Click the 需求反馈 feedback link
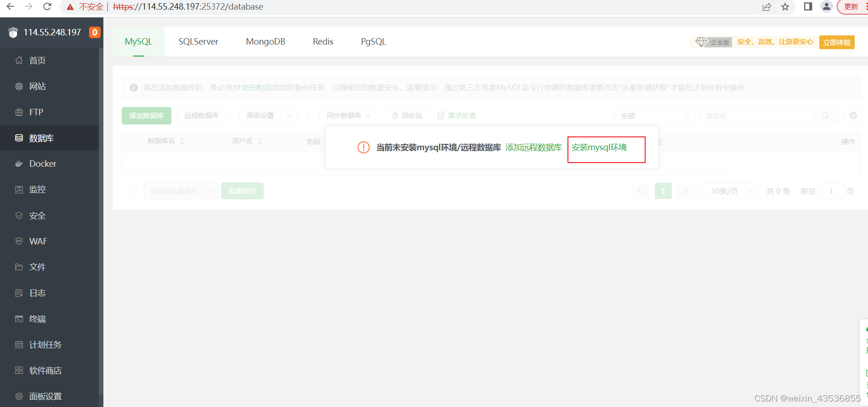 [457, 116]
